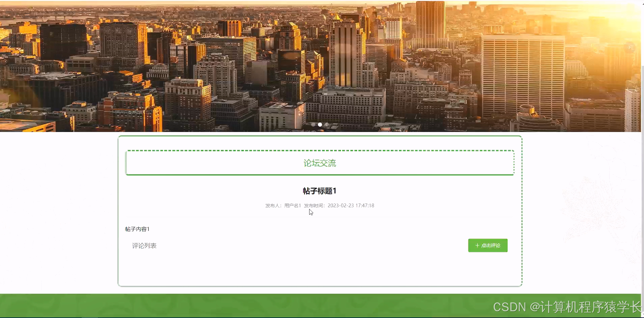Click the 评论列表 label
644x318 pixels.
click(144, 245)
